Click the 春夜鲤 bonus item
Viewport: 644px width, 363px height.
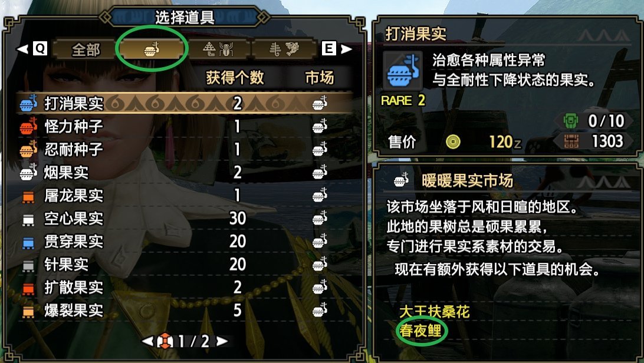click(x=420, y=331)
